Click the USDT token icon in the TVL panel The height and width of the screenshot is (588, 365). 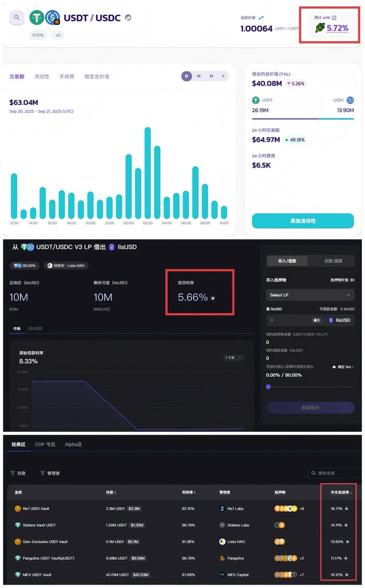[256, 100]
